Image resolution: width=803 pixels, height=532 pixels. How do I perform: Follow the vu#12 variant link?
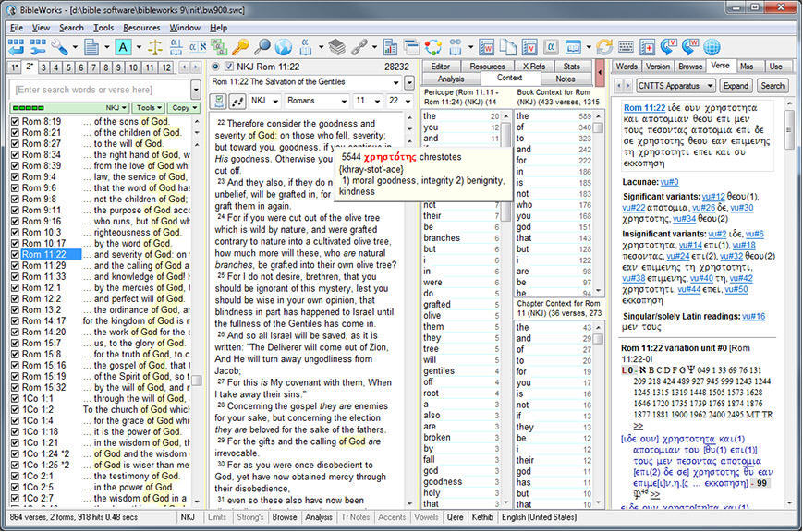click(x=712, y=197)
